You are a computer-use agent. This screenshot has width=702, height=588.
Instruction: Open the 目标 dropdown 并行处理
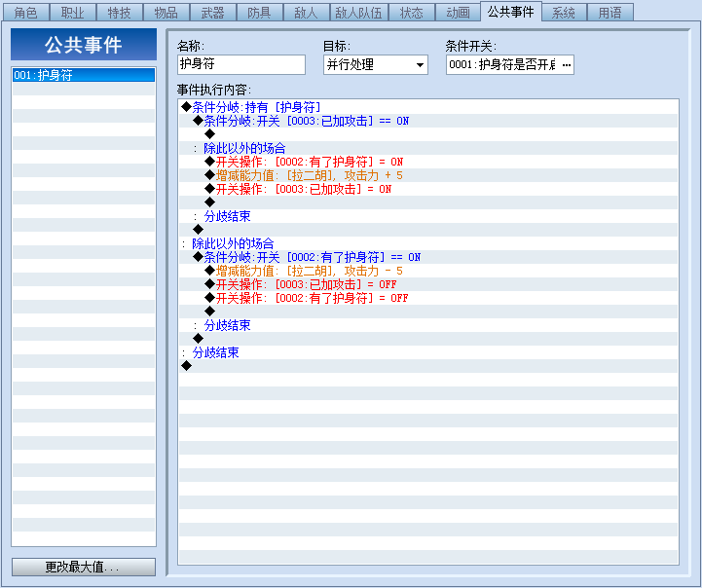(x=375, y=64)
